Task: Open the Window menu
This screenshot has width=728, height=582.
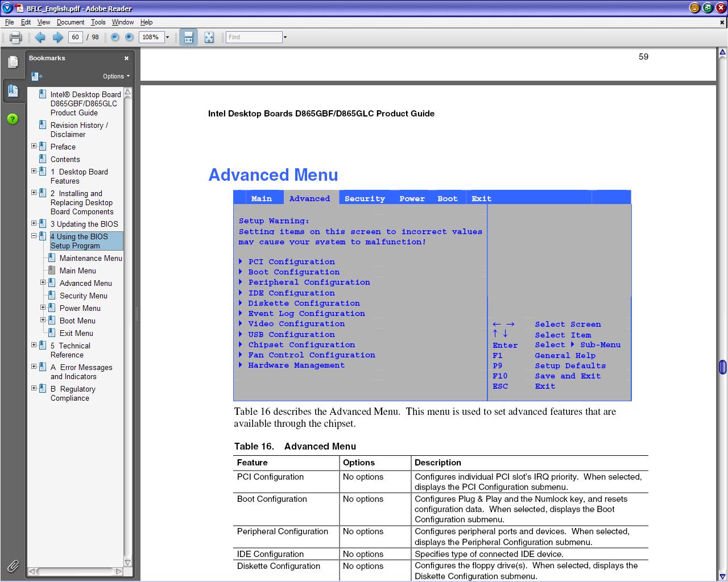Action: tap(123, 22)
